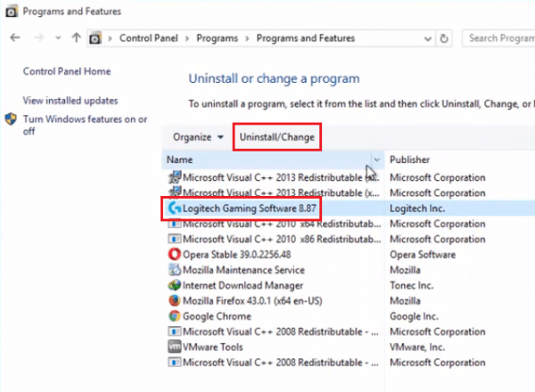Click the Search Programs input field
This screenshot has height=392, width=535.
point(498,38)
